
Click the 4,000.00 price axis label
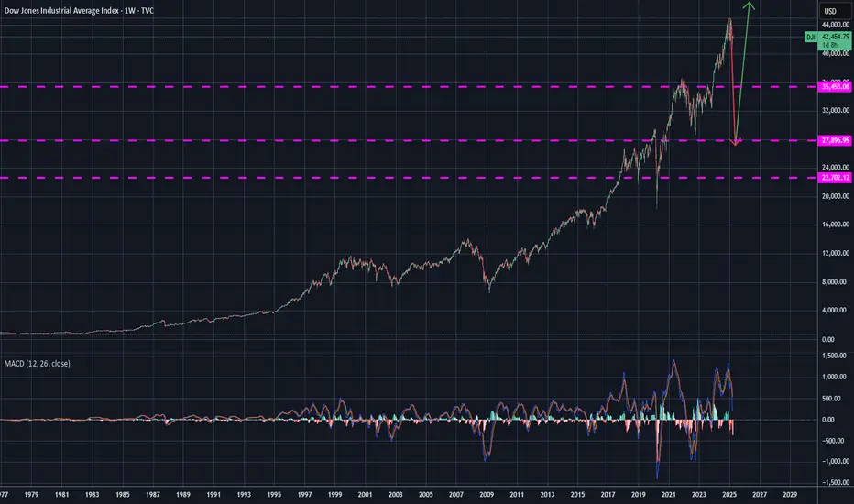836,311
